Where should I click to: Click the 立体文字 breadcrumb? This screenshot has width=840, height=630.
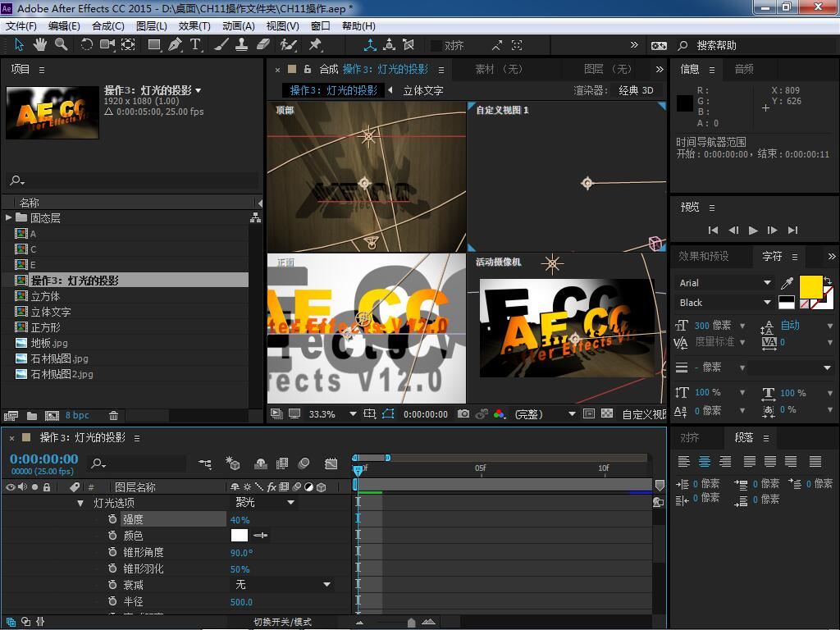tap(423, 90)
